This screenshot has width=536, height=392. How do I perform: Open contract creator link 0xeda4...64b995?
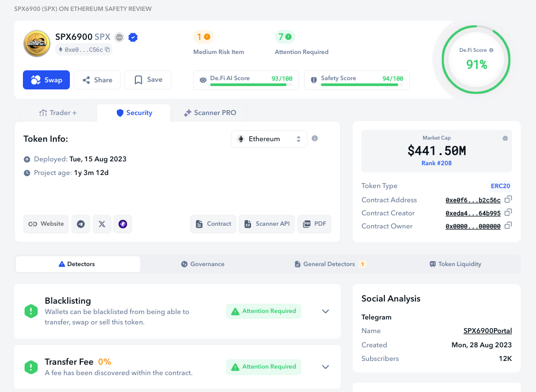point(473,213)
